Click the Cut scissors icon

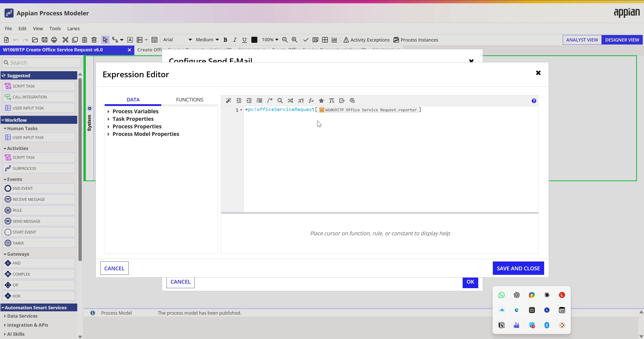(65, 40)
